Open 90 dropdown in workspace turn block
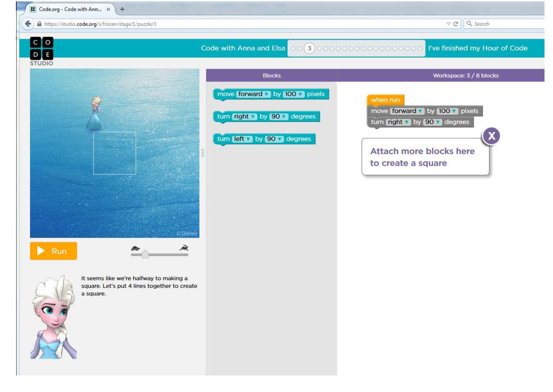The height and width of the screenshot is (392, 553). click(x=432, y=122)
